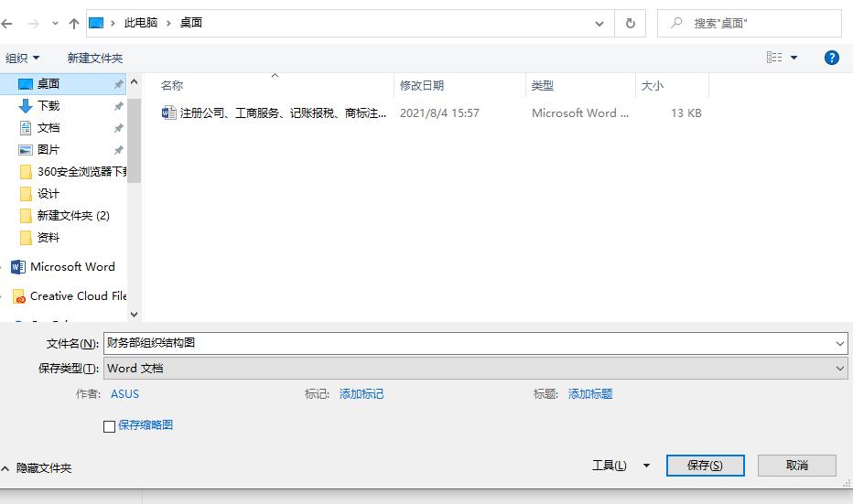This screenshot has height=504, width=853.
Task: Click the pin icon next to 图片
Action: [118, 150]
